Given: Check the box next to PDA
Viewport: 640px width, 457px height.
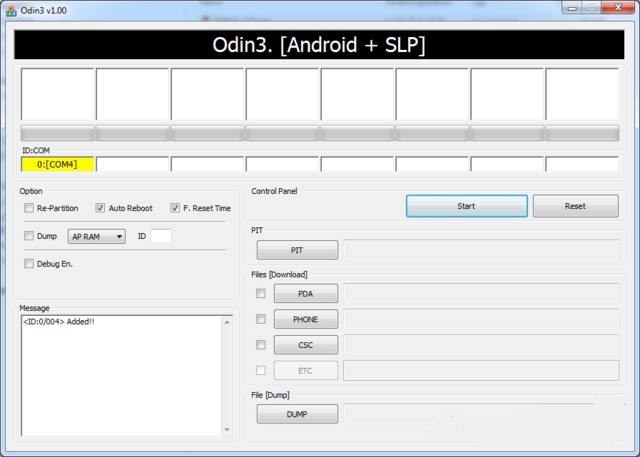Looking at the screenshot, I should [261, 293].
